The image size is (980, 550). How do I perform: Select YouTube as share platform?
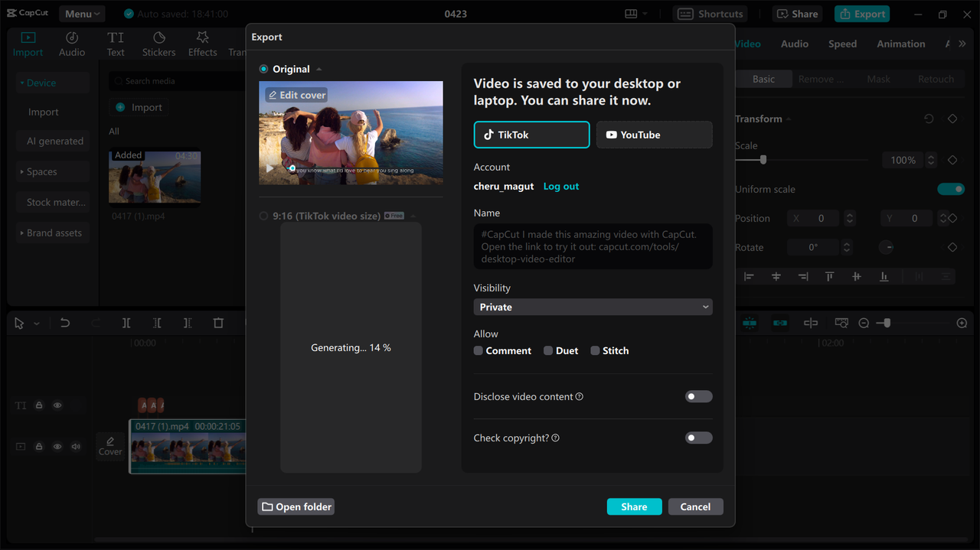click(655, 135)
